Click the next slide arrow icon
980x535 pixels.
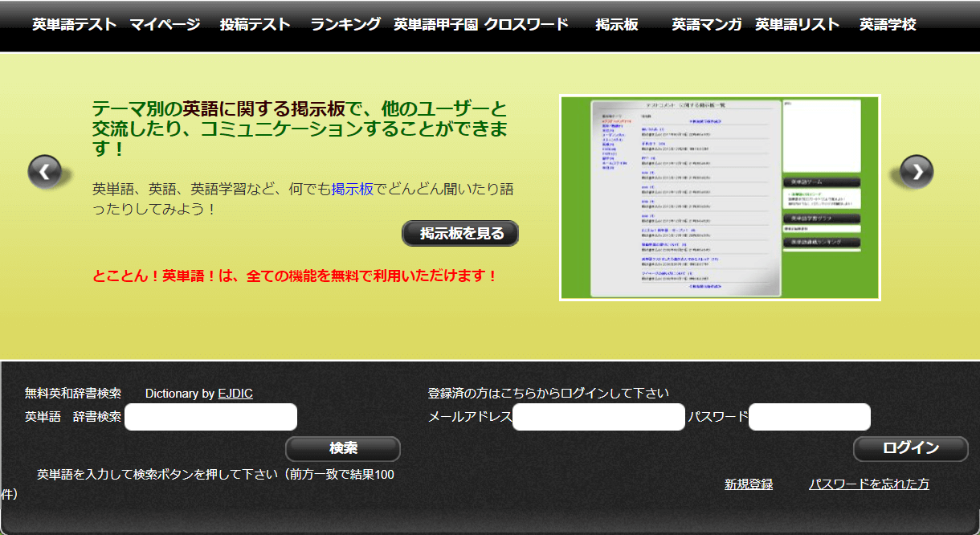(917, 170)
